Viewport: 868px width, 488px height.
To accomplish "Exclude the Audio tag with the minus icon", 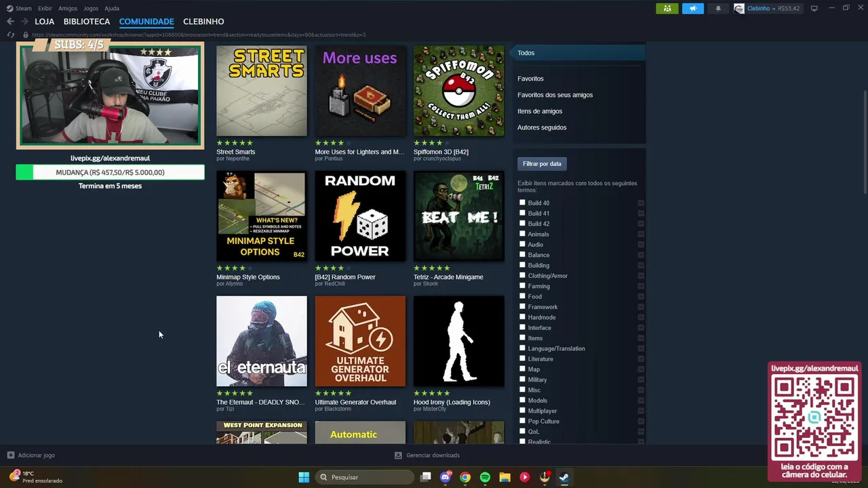I will point(641,245).
